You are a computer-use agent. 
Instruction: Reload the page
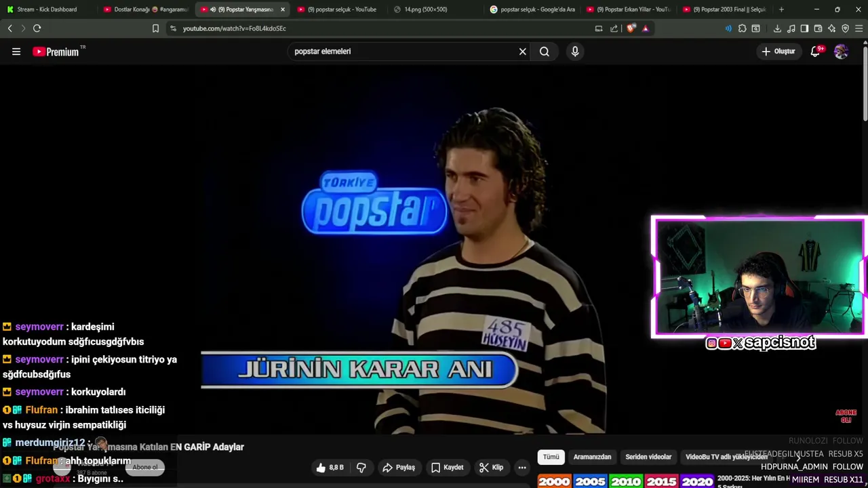click(37, 28)
